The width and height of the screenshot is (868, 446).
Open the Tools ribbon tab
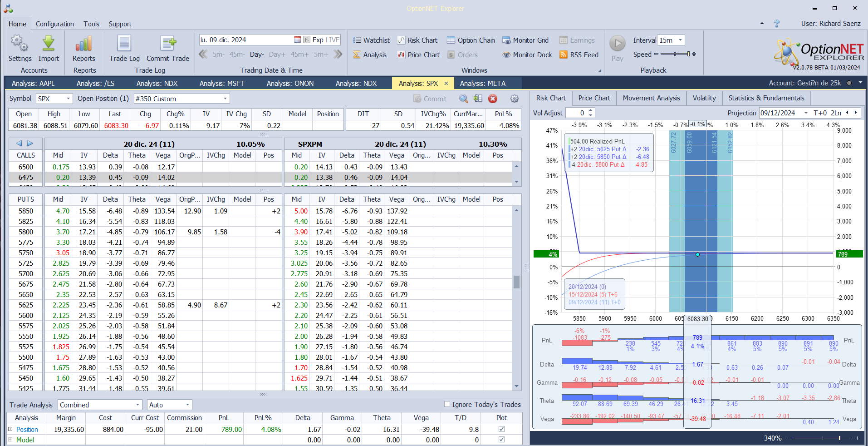pyautogui.click(x=91, y=24)
